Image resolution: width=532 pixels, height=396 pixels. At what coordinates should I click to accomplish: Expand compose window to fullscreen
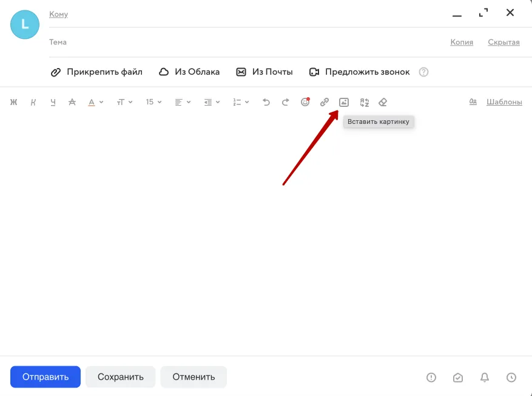tap(483, 13)
